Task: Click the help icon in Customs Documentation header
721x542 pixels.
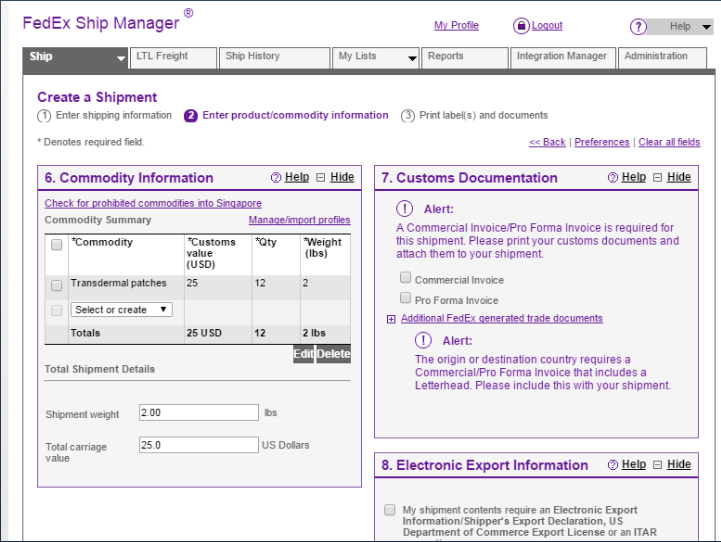Action: pyautogui.click(x=612, y=177)
